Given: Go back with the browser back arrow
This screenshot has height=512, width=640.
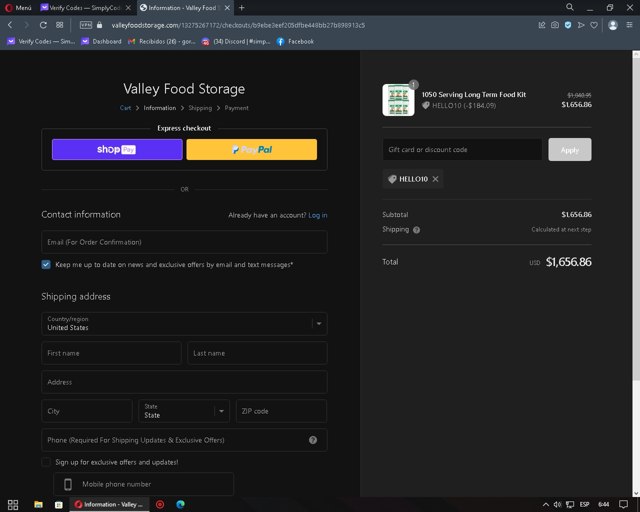Looking at the screenshot, I should point(10,25).
